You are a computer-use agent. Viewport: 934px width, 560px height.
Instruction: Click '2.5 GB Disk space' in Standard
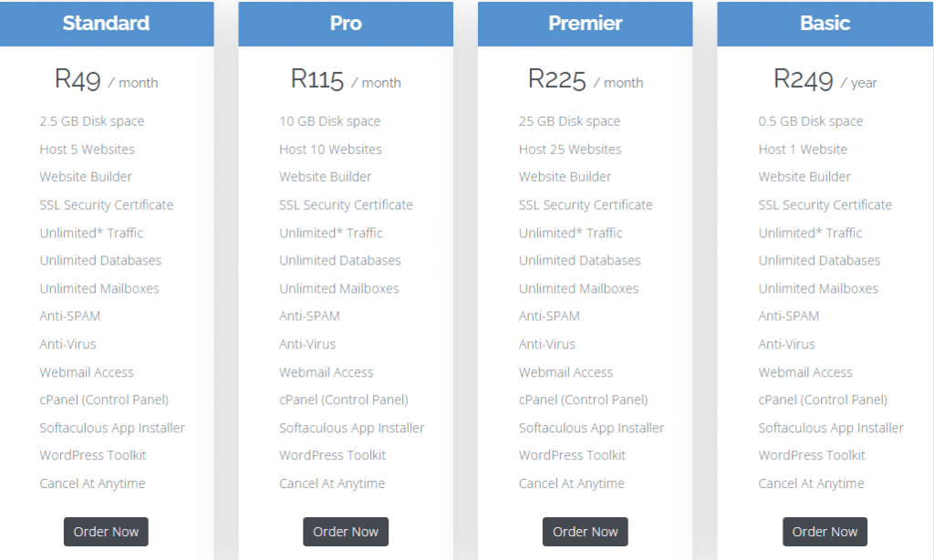[x=92, y=121]
